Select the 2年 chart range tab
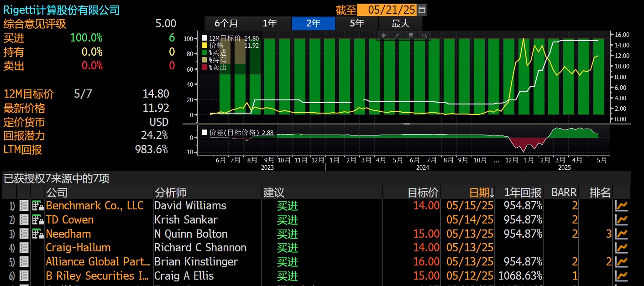644x286 pixels. coord(313,23)
